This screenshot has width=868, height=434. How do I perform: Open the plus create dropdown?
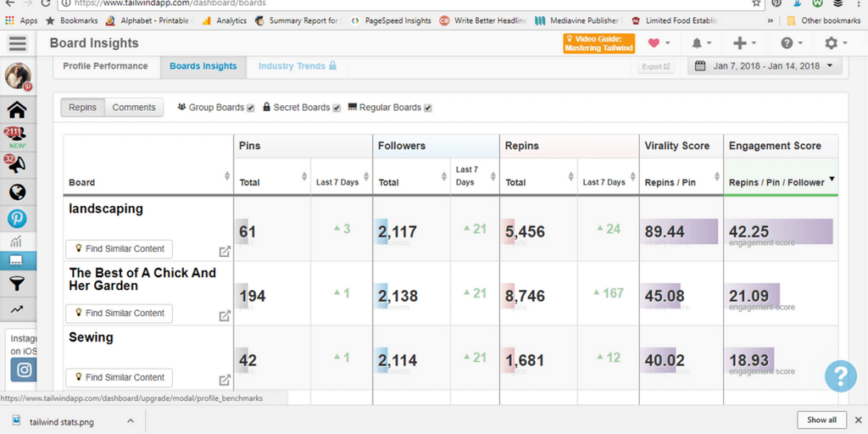click(x=744, y=43)
